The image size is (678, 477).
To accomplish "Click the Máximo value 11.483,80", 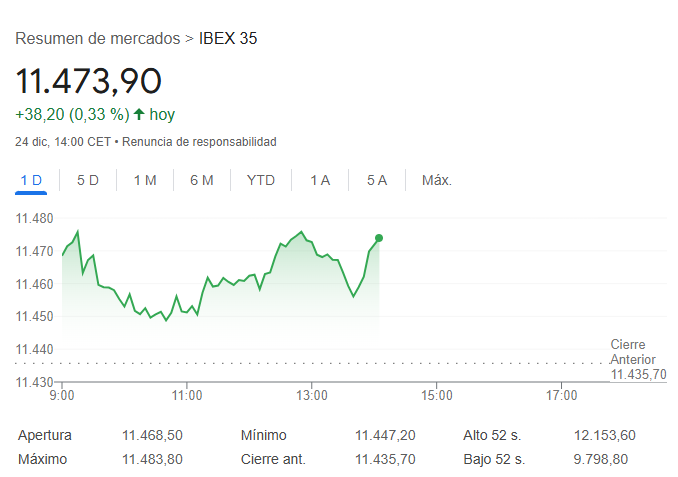I will pyautogui.click(x=152, y=459).
